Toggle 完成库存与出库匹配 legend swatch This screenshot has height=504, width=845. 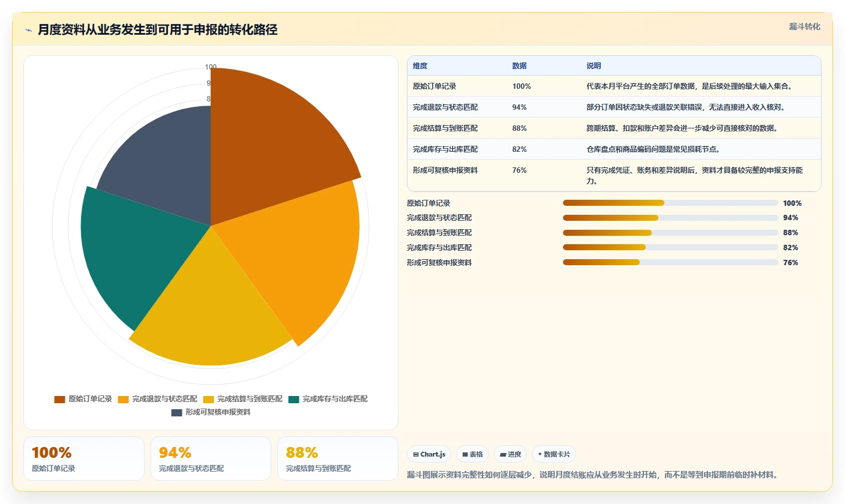coord(293,399)
